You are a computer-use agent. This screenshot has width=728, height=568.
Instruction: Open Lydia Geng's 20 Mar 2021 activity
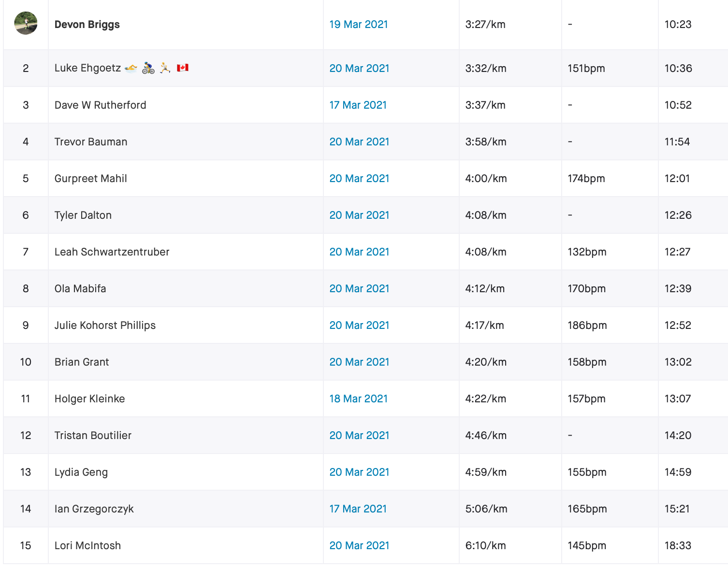(359, 472)
